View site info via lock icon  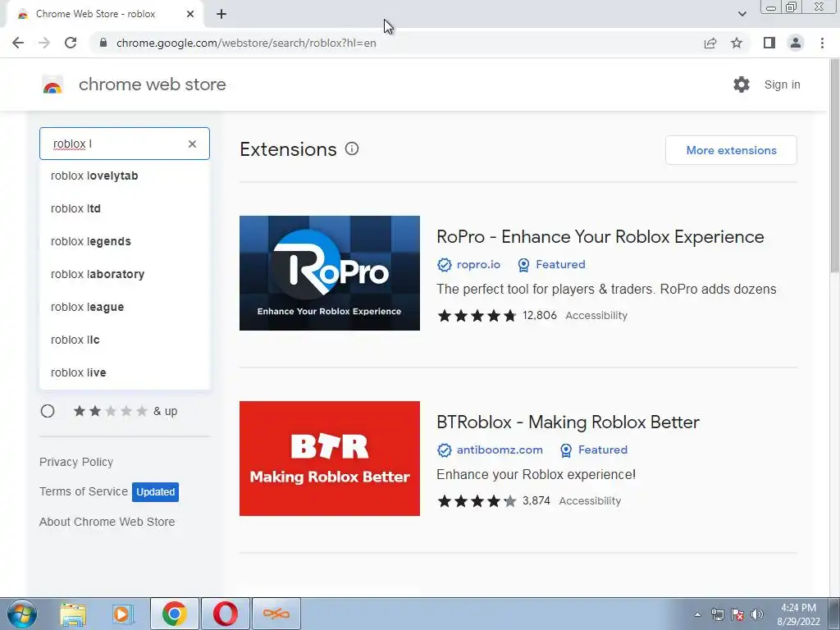pyautogui.click(x=103, y=43)
